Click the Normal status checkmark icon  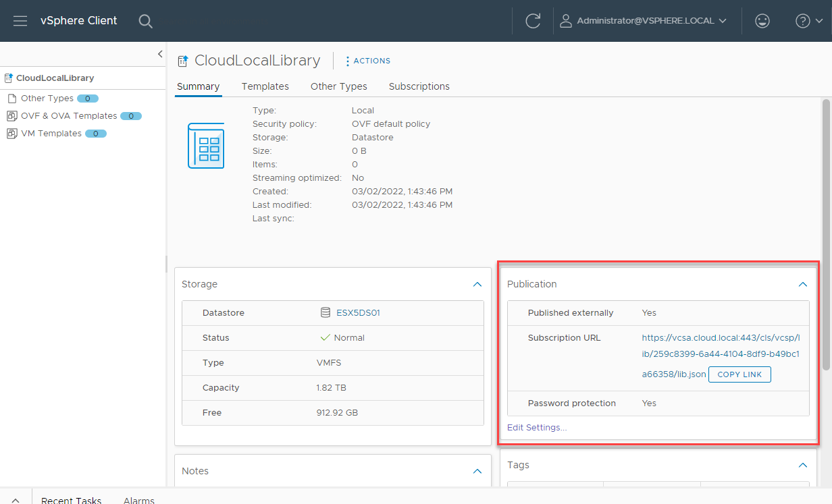326,338
